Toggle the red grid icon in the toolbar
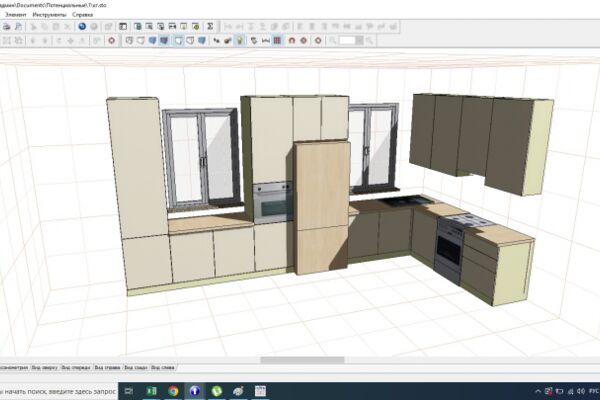 tap(277, 40)
